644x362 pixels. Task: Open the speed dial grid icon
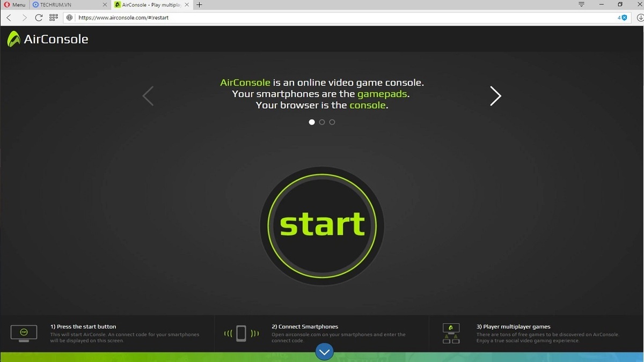click(53, 17)
